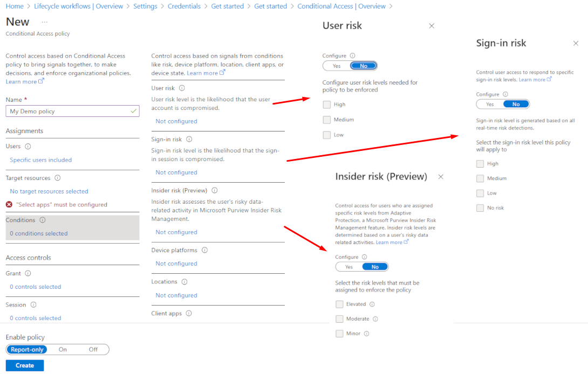Expand No target resources selected
The height and width of the screenshot is (374, 588).
coord(49,191)
